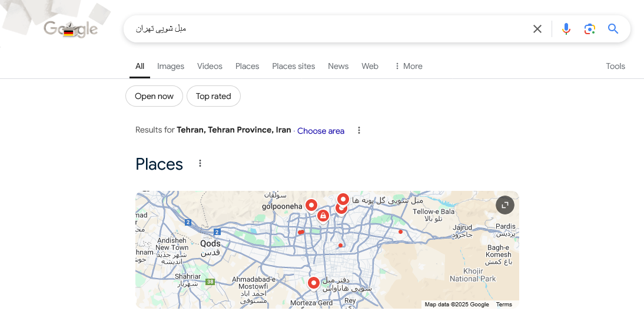Click the blue magnifier search icon

[613, 29]
